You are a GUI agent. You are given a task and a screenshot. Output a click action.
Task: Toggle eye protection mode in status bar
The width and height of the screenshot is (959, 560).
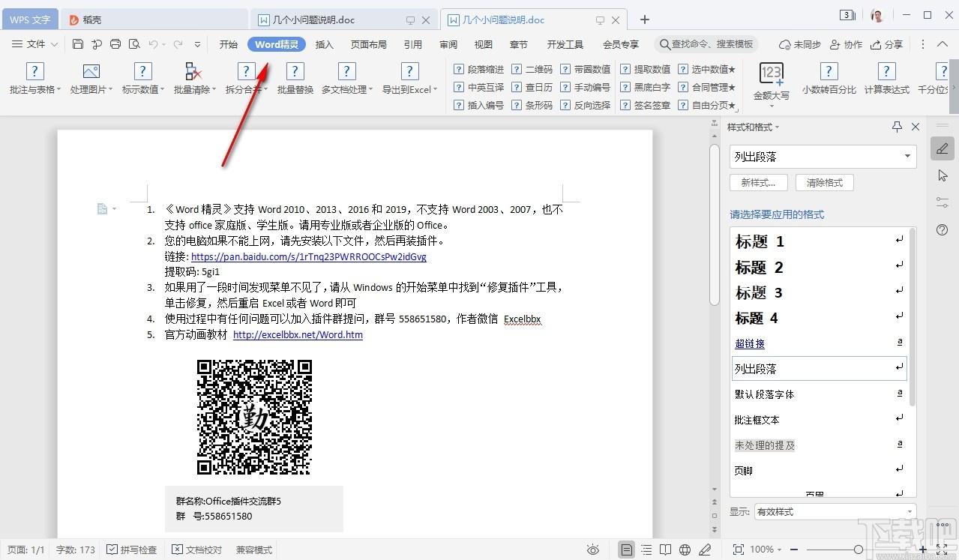point(593,550)
